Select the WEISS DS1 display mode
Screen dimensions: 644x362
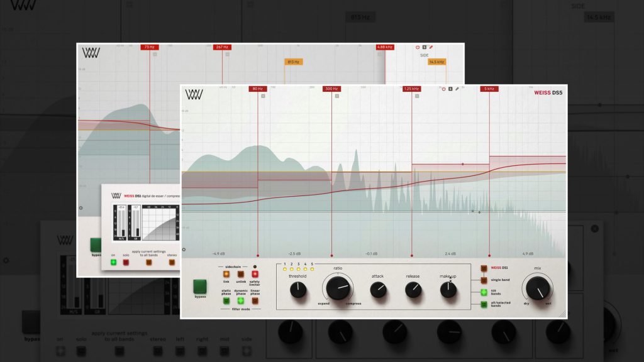pyautogui.click(x=484, y=268)
